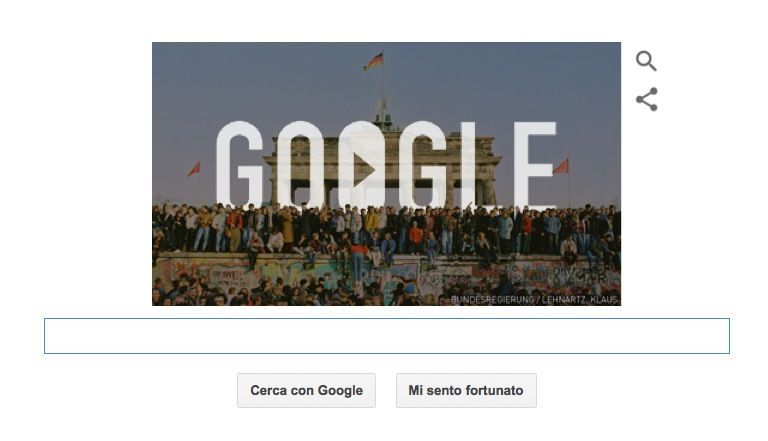The width and height of the screenshot is (768, 441).
Task: Click the person in red trousers climbing the wall
Action: (358, 262)
